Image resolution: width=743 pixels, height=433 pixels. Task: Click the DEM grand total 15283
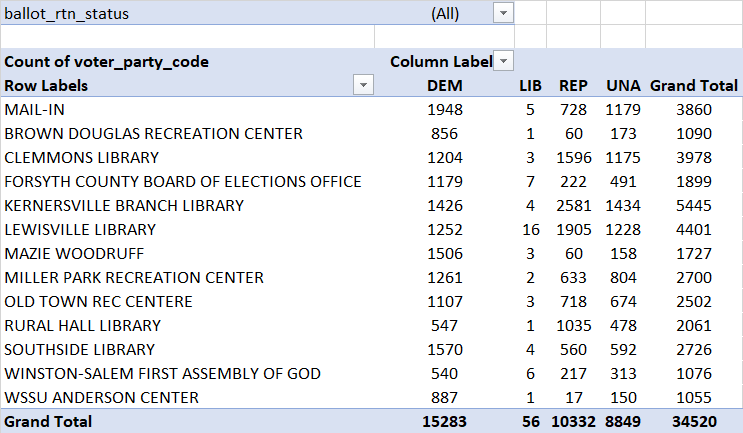pos(443,421)
